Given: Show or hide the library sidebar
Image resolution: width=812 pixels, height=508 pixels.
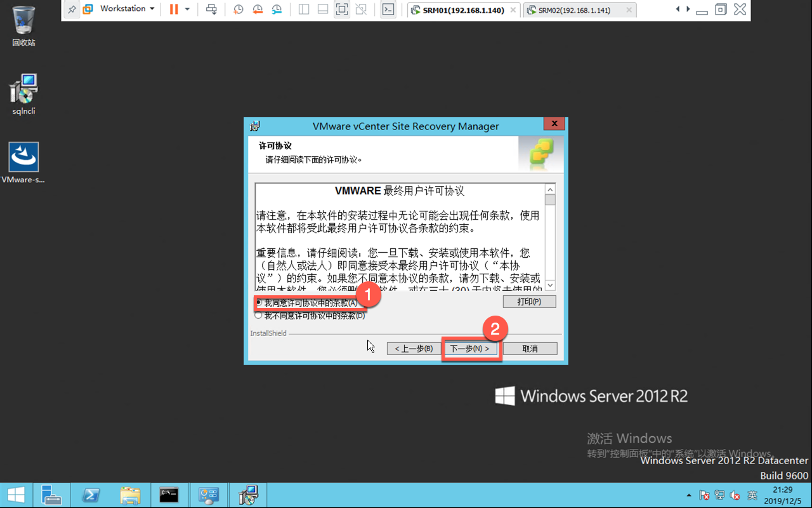Looking at the screenshot, I should tap(304, 10).
